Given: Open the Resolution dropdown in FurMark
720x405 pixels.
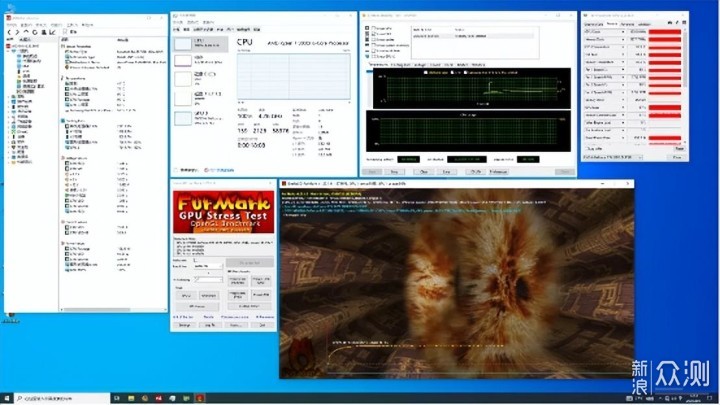Looking at the screenshot, I should (208, 266).
